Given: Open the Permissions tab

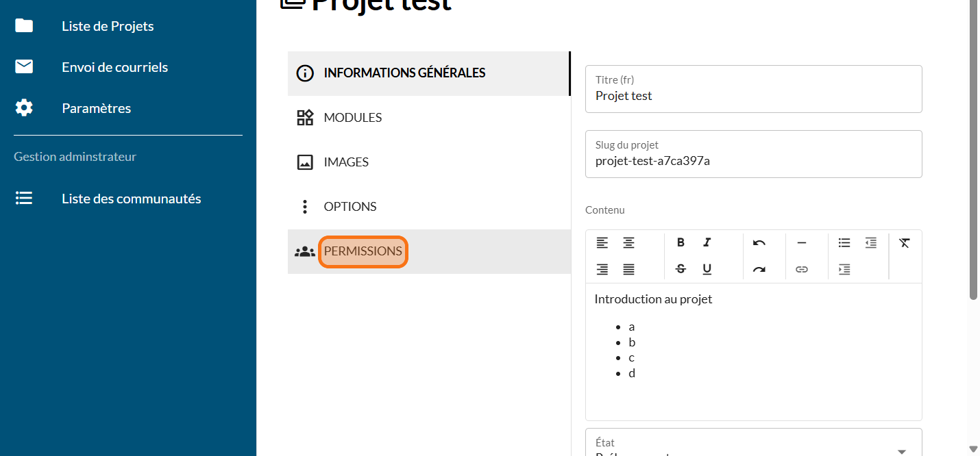Looking at the screenshot, I should [363, 251].
